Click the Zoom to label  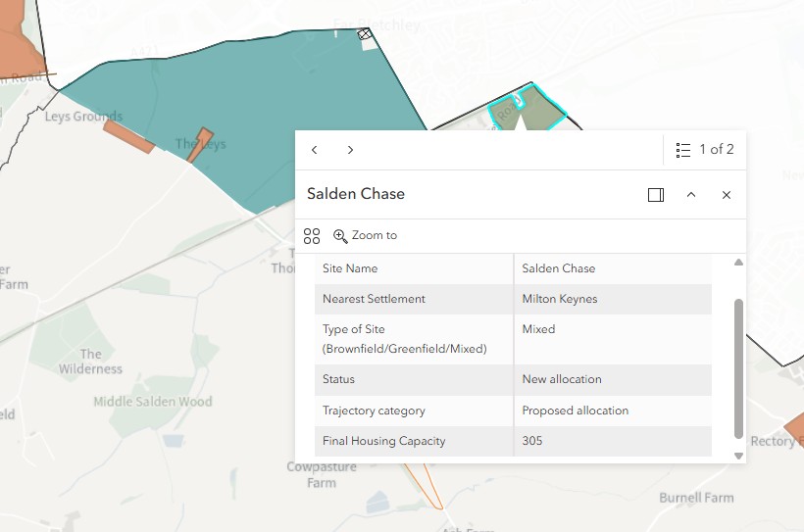375,235
